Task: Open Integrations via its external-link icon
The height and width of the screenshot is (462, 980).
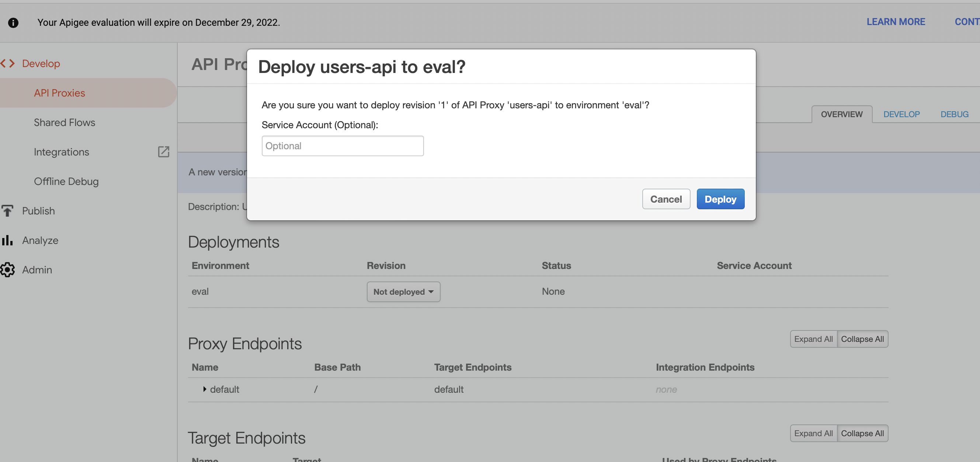Action: [x=163, y=152]
